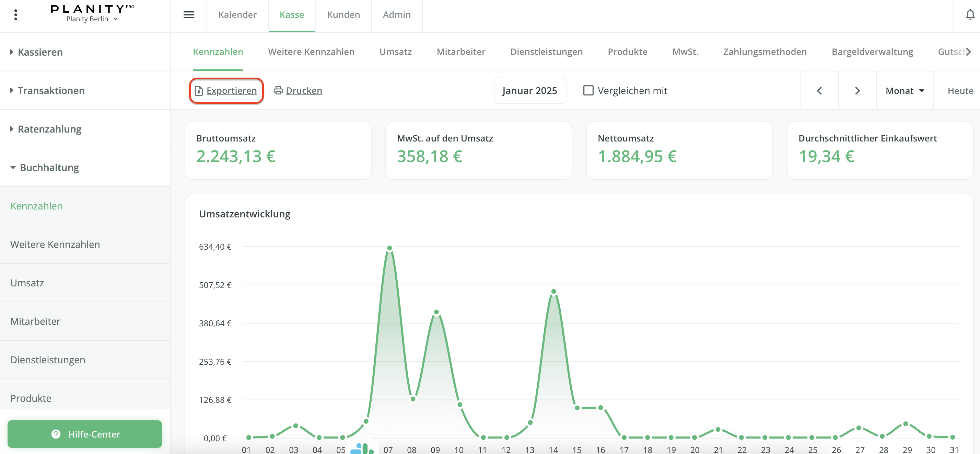980x454 pixels.
Task: Click the Exportieren link
Action: point(231,91)
